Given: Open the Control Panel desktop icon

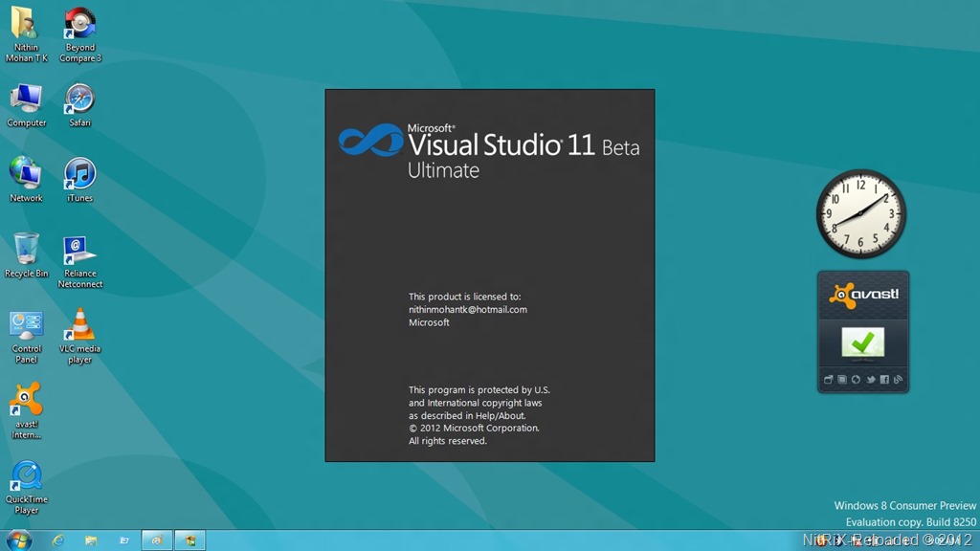Looking at the screenshot, I should [26, 326].
